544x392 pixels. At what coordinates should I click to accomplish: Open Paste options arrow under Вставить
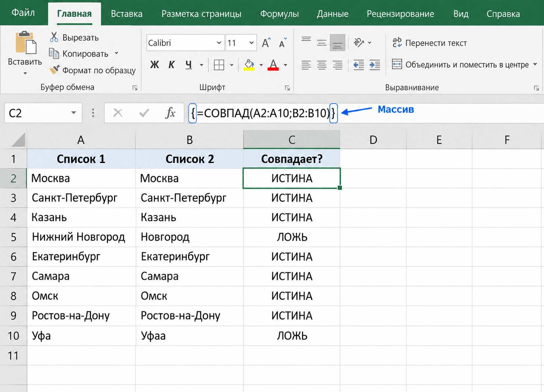click(x=25, y=73)
